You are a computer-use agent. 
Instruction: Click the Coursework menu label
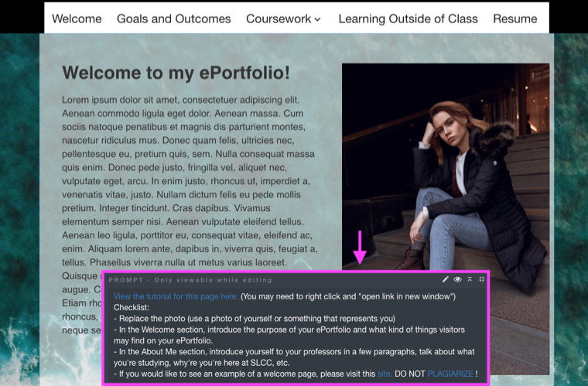pos(279,19)
